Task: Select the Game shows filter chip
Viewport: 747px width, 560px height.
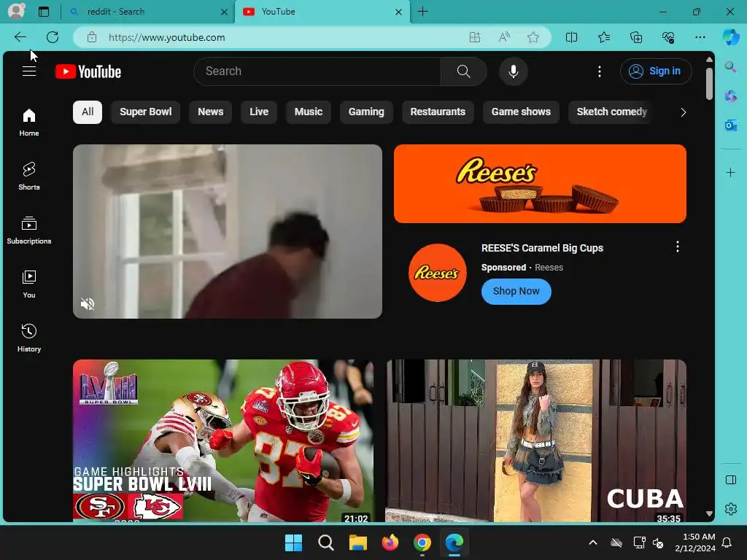Action: point(521,112)
